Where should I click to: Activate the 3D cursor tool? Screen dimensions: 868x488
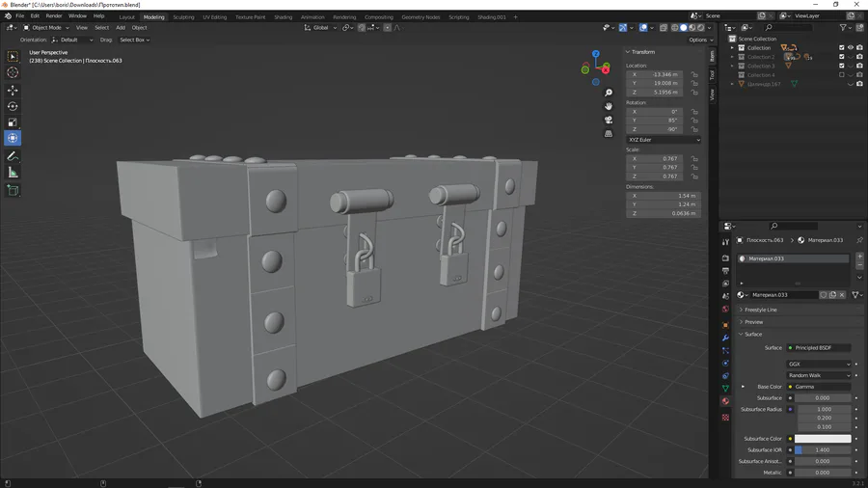13,72
